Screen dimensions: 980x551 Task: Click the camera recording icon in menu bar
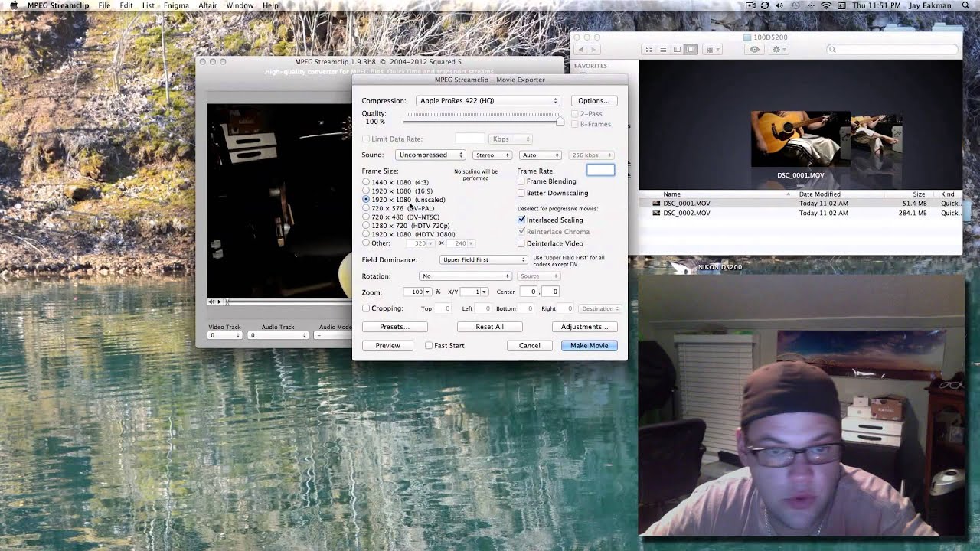pos(750,5)
